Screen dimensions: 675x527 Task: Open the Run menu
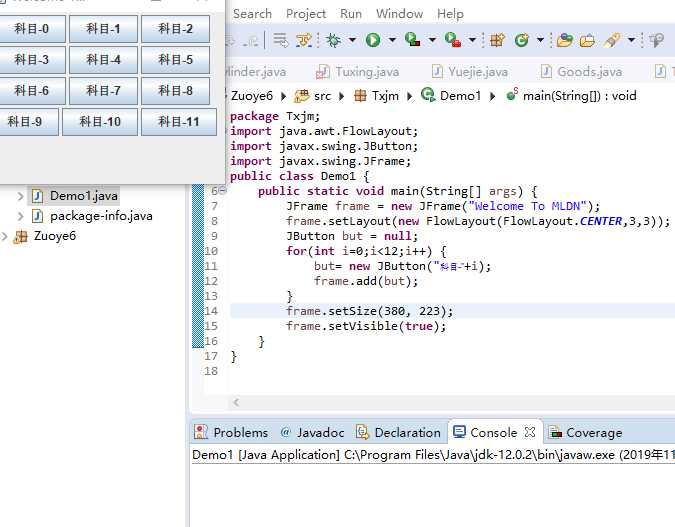pos(351,14)
